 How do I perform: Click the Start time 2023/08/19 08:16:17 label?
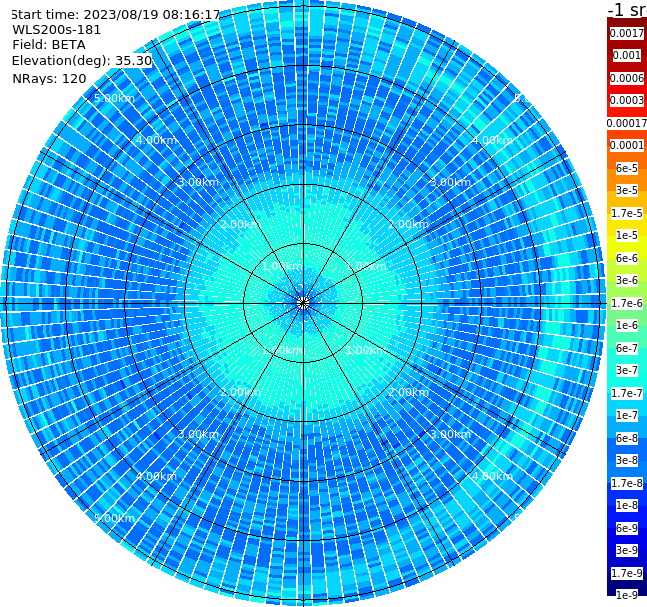coord(115,15)
